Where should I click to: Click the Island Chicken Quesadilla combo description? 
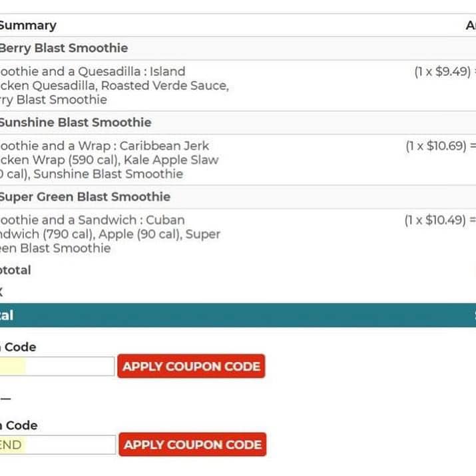coord(113,85)
